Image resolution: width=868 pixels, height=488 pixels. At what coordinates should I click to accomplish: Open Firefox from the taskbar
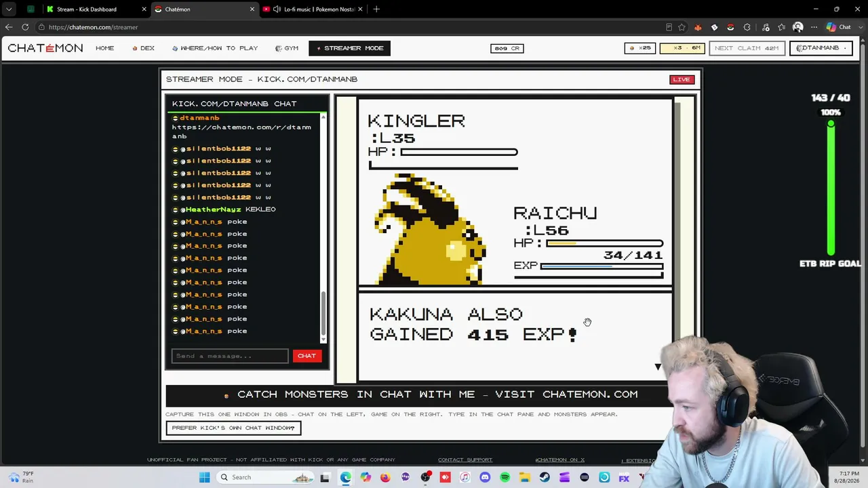coord(385,477)
